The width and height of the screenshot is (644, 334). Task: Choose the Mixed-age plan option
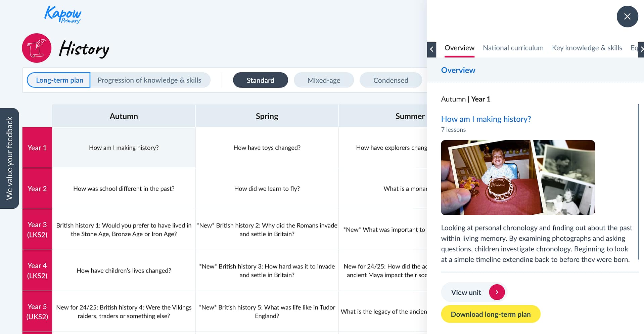(324, 80)
